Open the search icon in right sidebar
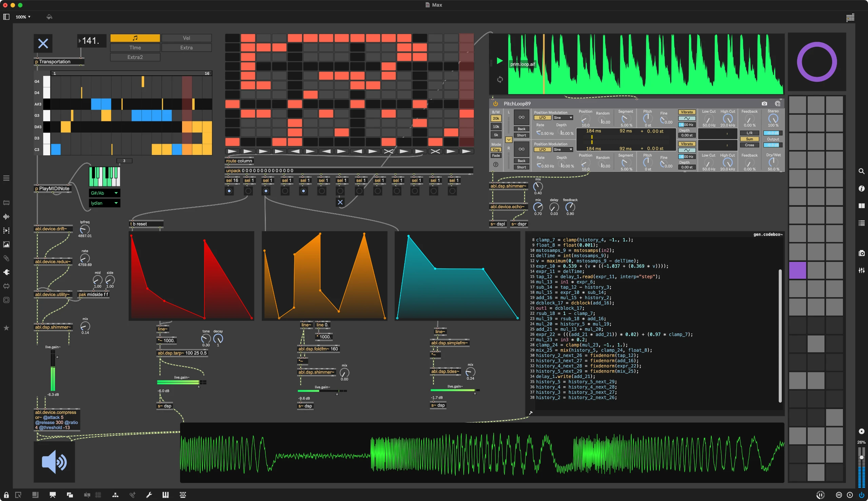868x501 pixels. click(x=861, y=171)
